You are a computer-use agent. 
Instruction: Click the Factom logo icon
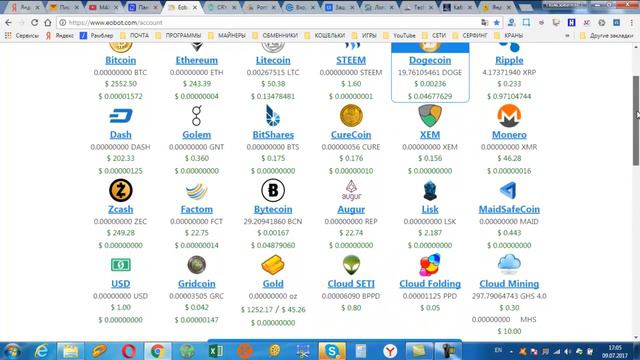pos(197,191)
